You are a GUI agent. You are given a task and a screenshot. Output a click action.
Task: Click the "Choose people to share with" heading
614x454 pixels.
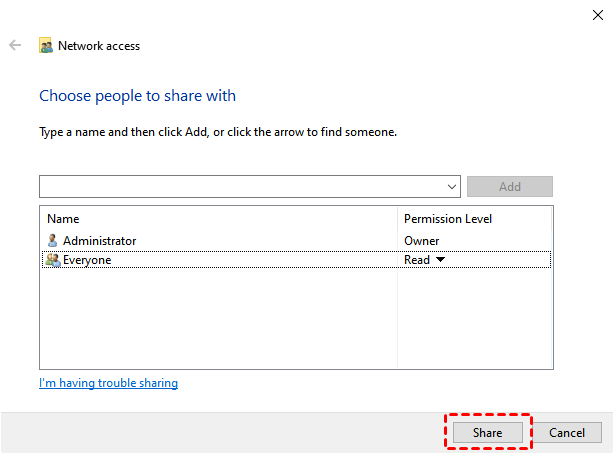coord(137,96)
